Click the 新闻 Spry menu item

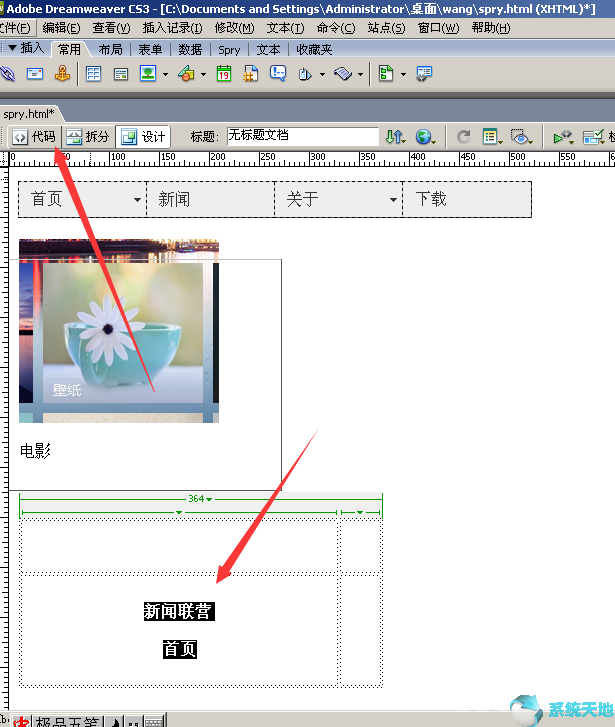coord(211,199)
